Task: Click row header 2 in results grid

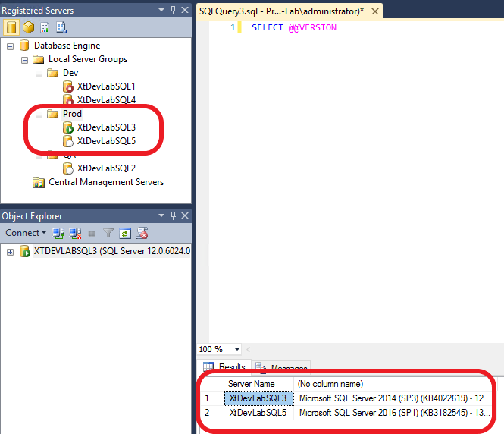Action: point(212,413)
